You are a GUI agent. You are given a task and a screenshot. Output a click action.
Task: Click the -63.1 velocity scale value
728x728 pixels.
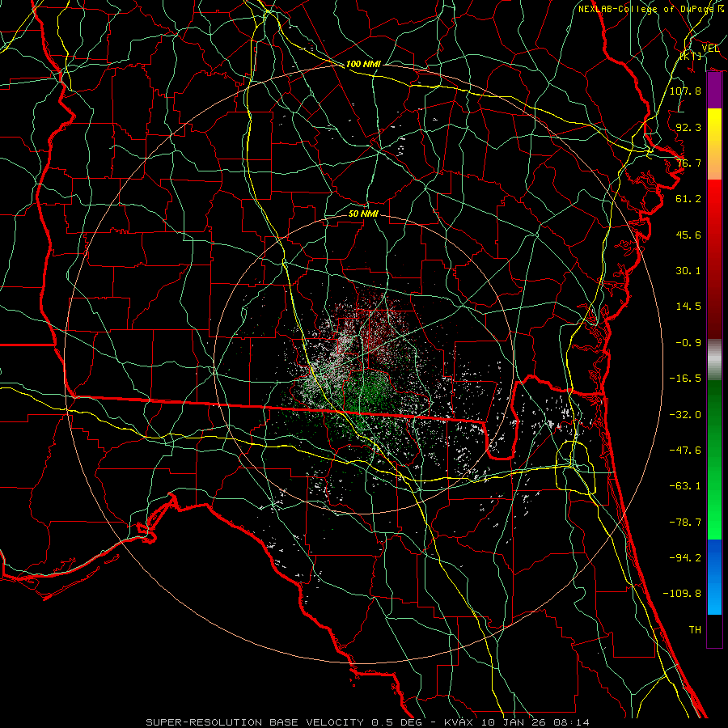(x=685, y=486)
